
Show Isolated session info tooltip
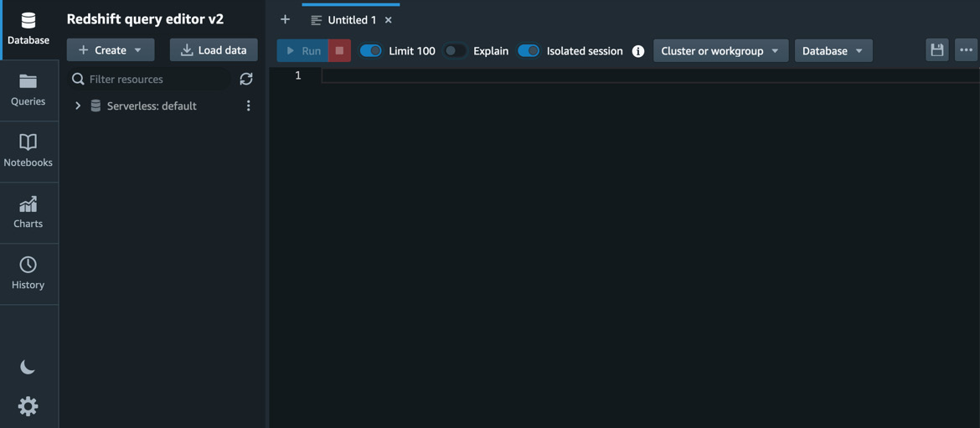pyautogui.click(x=638, y=51)
